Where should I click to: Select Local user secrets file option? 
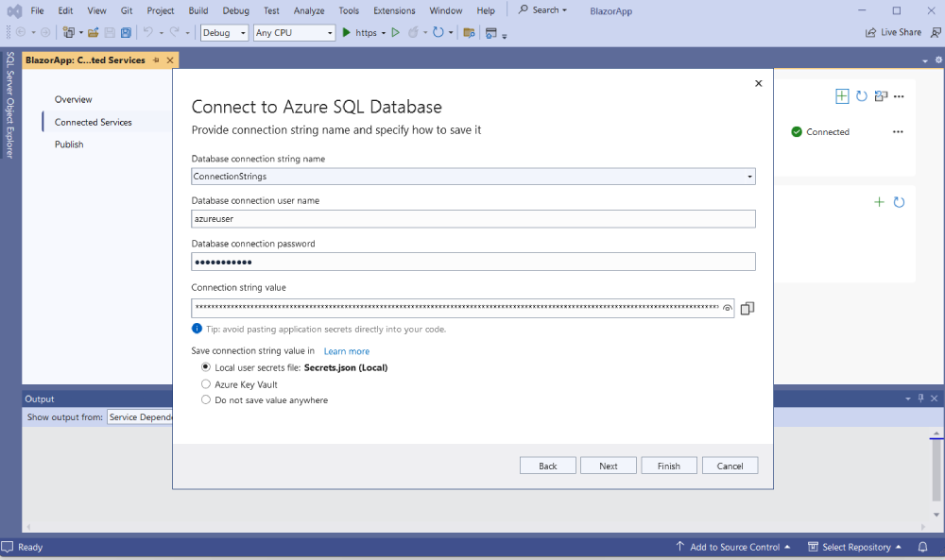(206, 367)
